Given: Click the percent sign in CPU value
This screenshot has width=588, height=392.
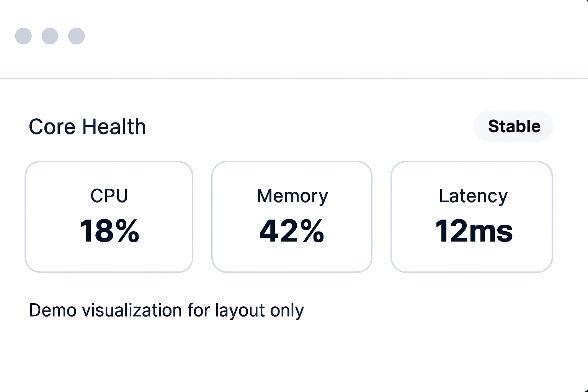Looking at the screenshot, I should (x=128, y=231).
